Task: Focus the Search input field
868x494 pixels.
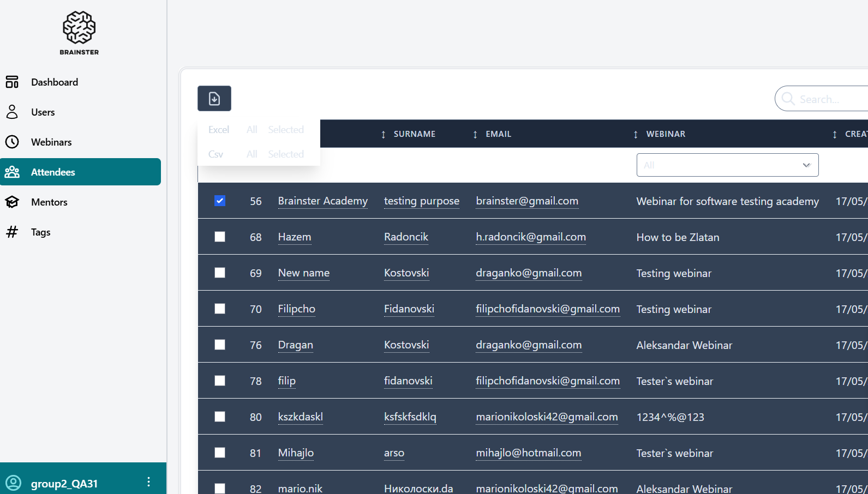Action: tap(829, 99)
